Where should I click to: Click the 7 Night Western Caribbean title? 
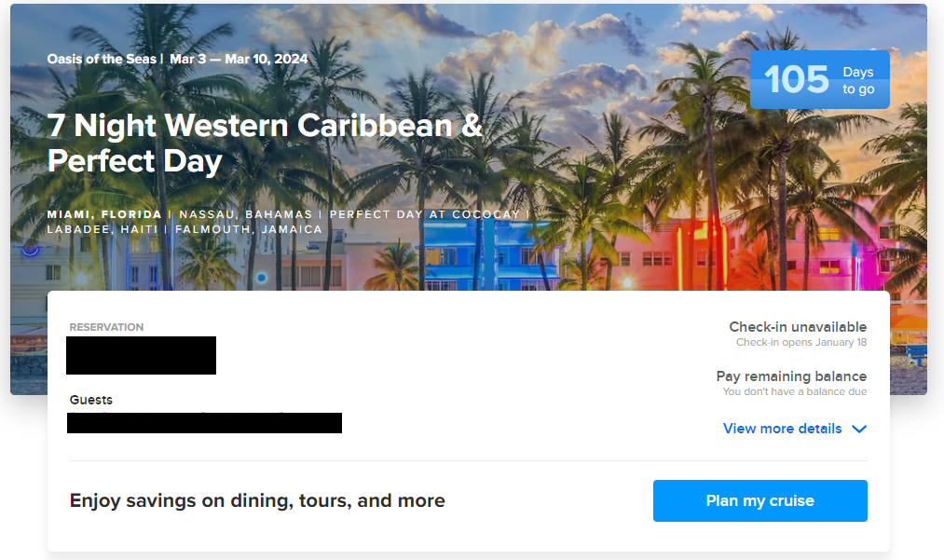(265, 143)
